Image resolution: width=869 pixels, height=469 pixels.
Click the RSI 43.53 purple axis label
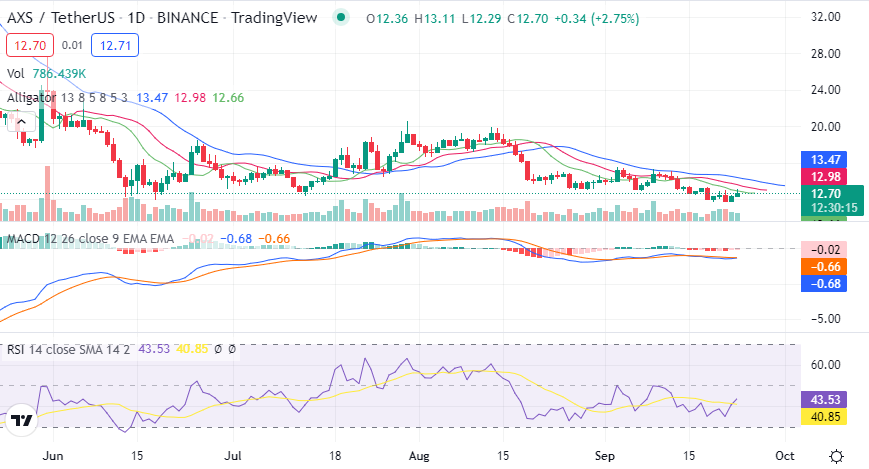coord(824,400)
